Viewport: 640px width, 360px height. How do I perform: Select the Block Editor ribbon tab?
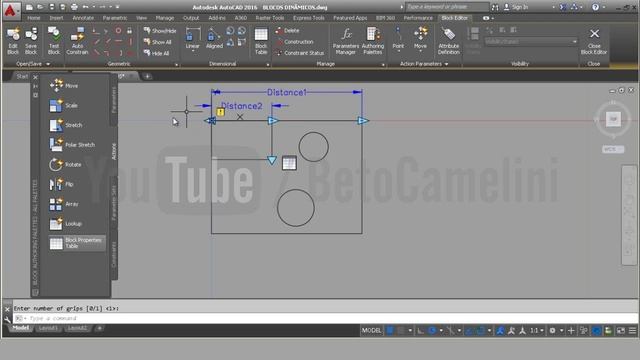(x=454, y=18)
